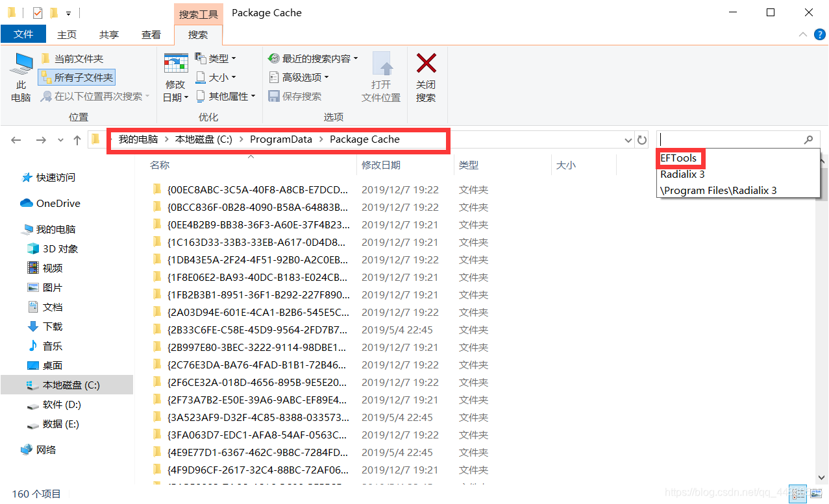Screen dimensions: 829x504
Task: Switch to Details view icon in status bar
Action: (797, 494)
